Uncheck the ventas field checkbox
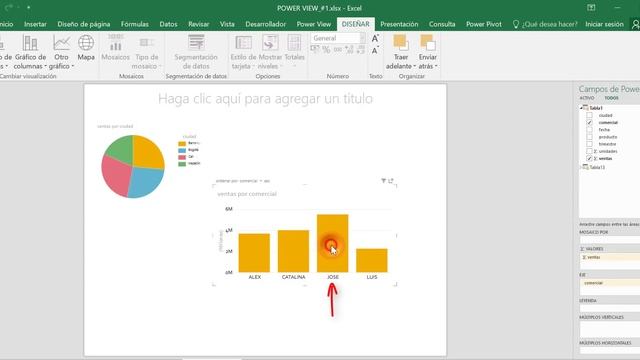640x360 pixels. tap(589, 158)
